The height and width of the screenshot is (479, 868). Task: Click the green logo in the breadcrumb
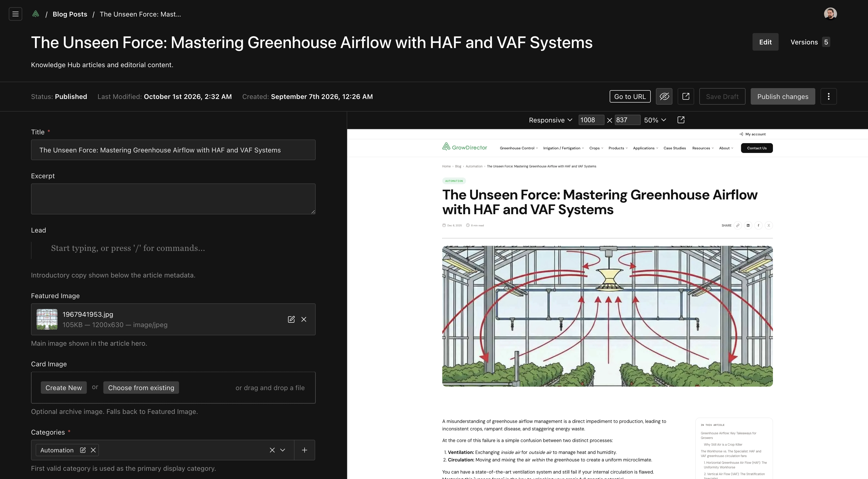pos(36,14)
